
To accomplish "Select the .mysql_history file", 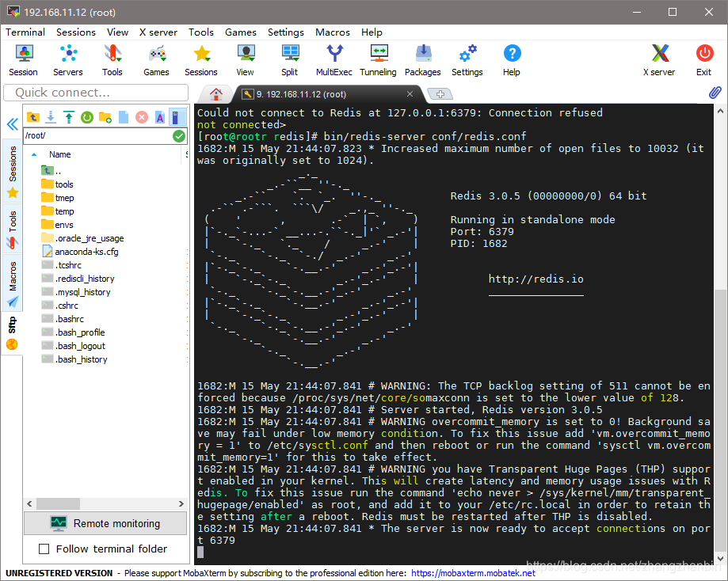I will (x=76, y=292).
